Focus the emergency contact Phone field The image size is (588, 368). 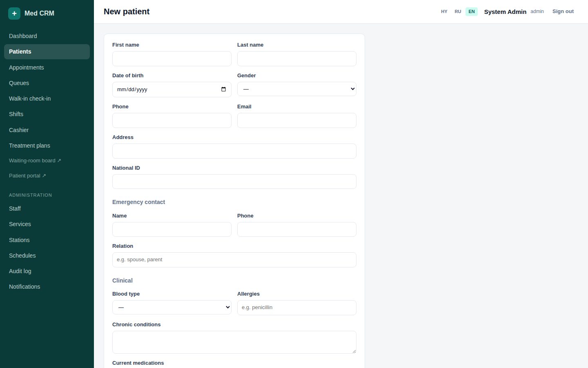pos(297,229)
